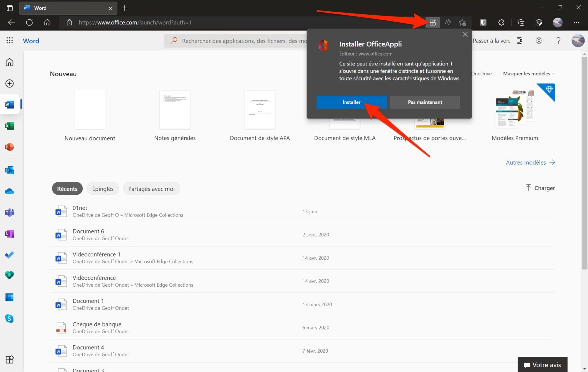The height and width of the screenshot is (372, 588).
Task: Open Skype from the left sidebar
Action: [x=9, y=318]
